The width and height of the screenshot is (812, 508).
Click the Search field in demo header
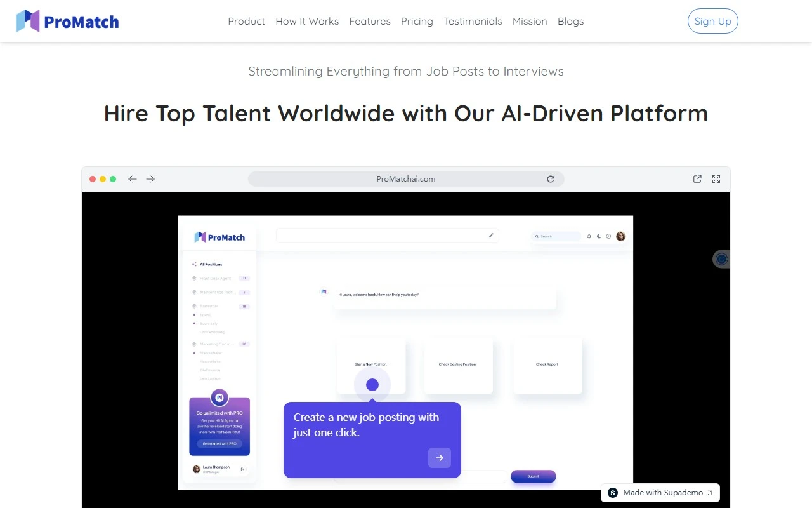point(556,236)
